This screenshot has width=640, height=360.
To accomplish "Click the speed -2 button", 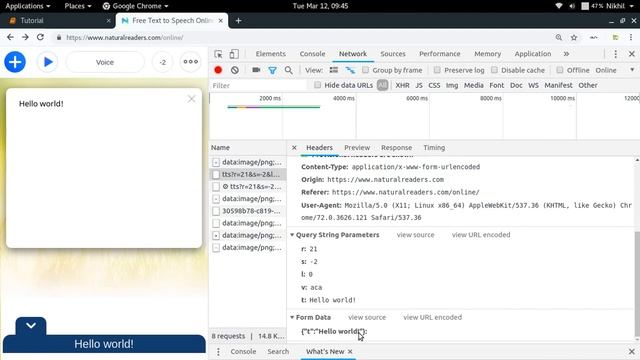I will tap(162, 62).
